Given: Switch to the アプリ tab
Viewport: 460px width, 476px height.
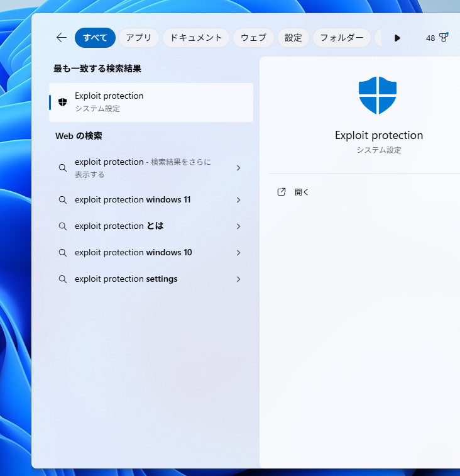Looking at the screenshot, I should point(138,38).
